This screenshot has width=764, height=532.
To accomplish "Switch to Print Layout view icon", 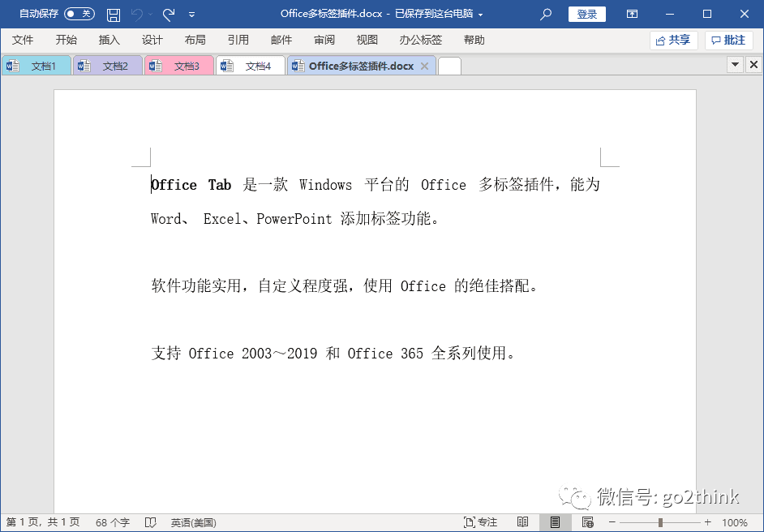I will [555, 522].
